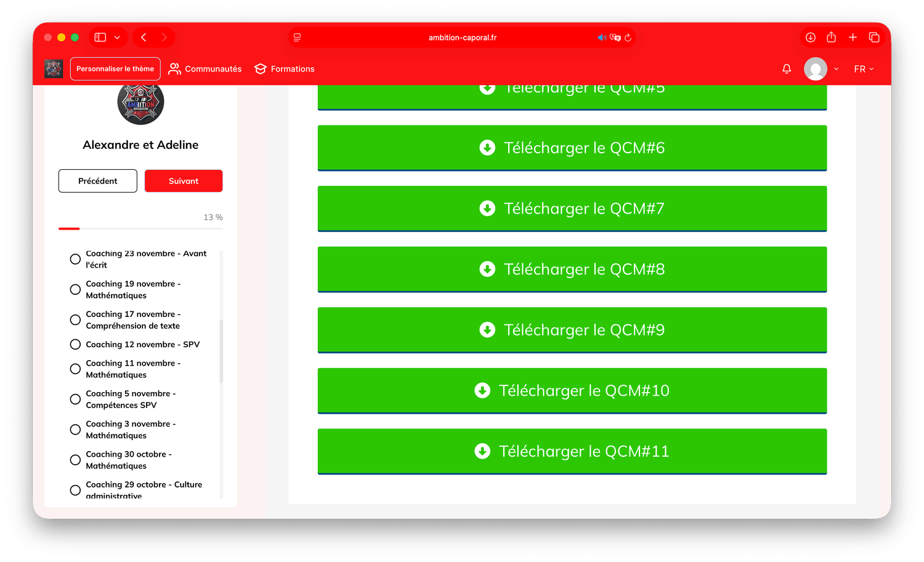The width and height of the screenshot is (924, 562).
Task: Show the tab overview icon
Action: 873,38
